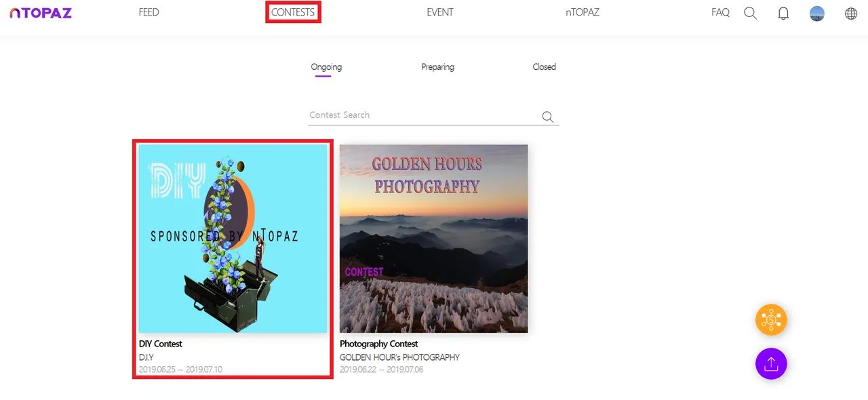Go to the FEED page

point(149,12)
